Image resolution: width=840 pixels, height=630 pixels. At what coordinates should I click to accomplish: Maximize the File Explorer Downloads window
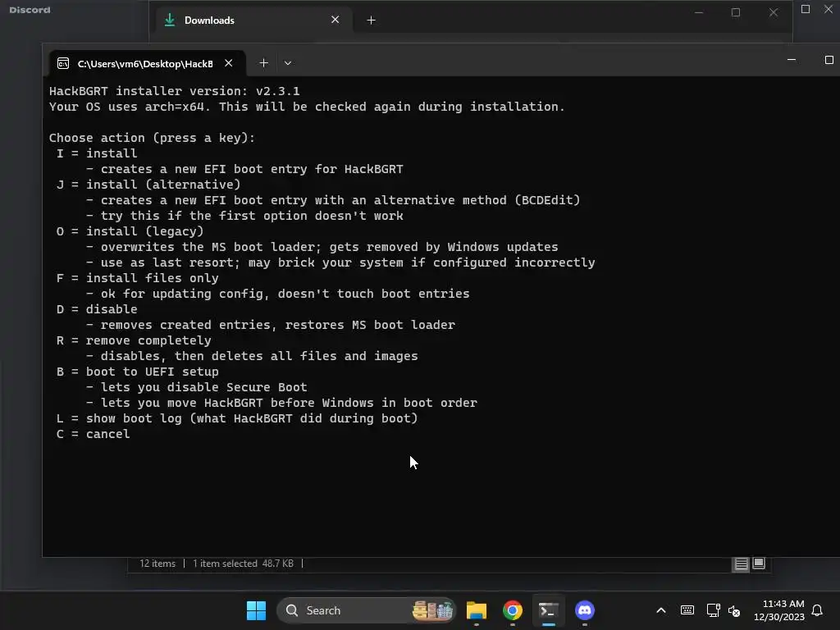736,12
